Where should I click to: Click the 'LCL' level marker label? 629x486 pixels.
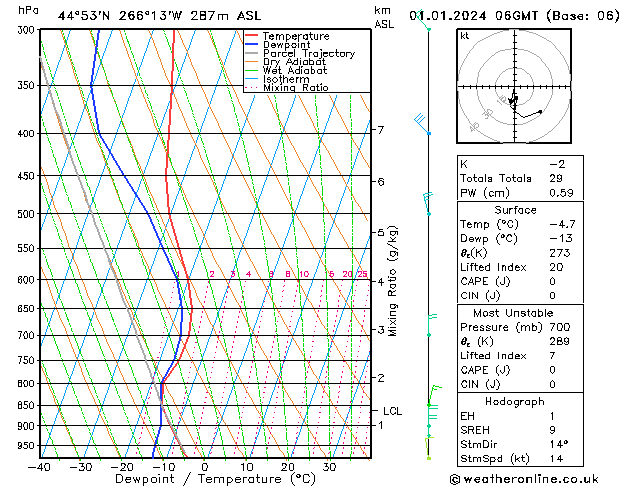[392, 411]
